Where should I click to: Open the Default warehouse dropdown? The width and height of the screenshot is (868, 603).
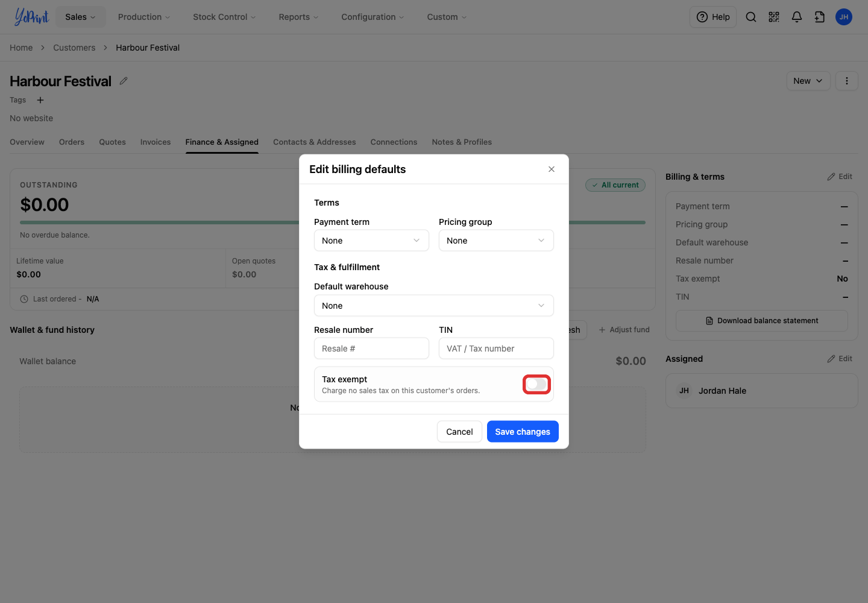[434, 306]
